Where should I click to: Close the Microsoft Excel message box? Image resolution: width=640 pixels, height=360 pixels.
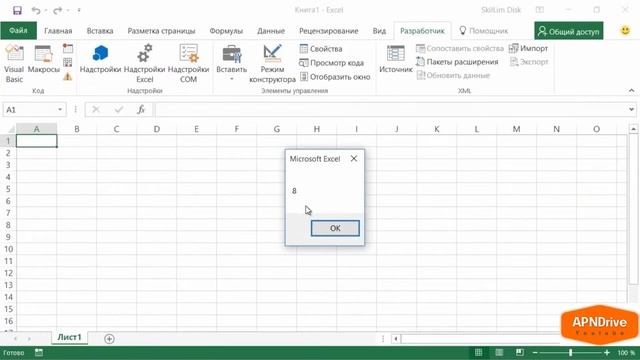354,158
